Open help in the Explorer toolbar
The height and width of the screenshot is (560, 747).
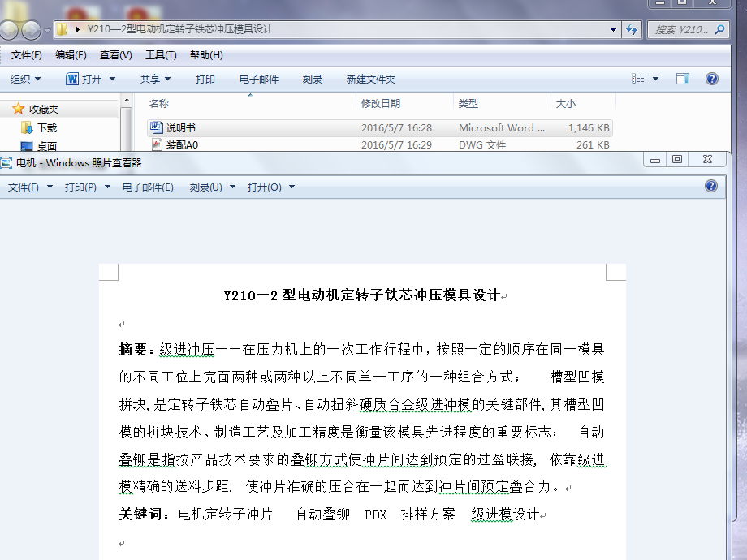tap(712, 78)
